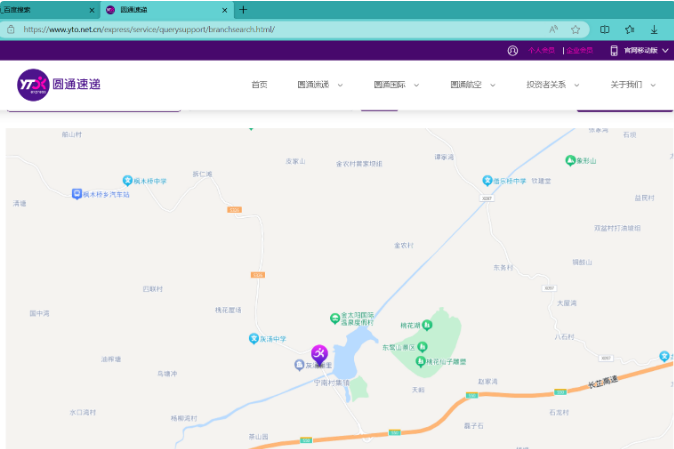Viewport: 674px width, 449px height.
Task: Click the 八石村 village label
Action: pyautogui.click(x=564, y=337)
